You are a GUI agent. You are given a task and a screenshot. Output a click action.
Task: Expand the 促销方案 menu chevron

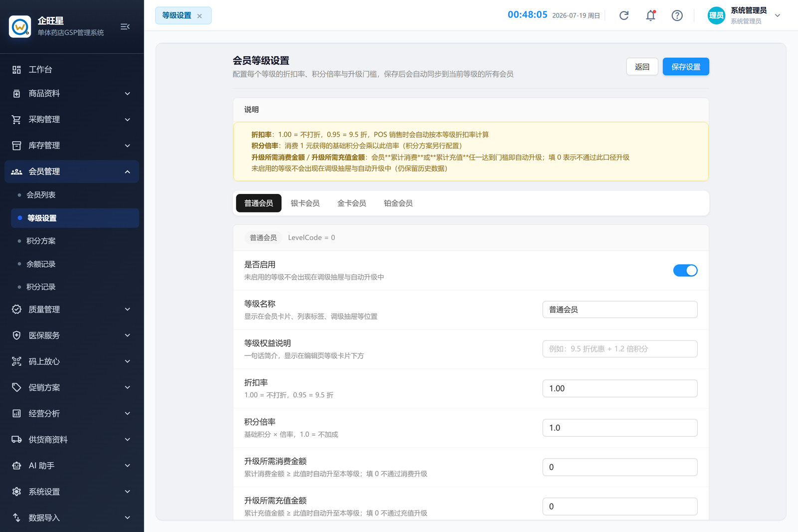(x=127, y=387)
